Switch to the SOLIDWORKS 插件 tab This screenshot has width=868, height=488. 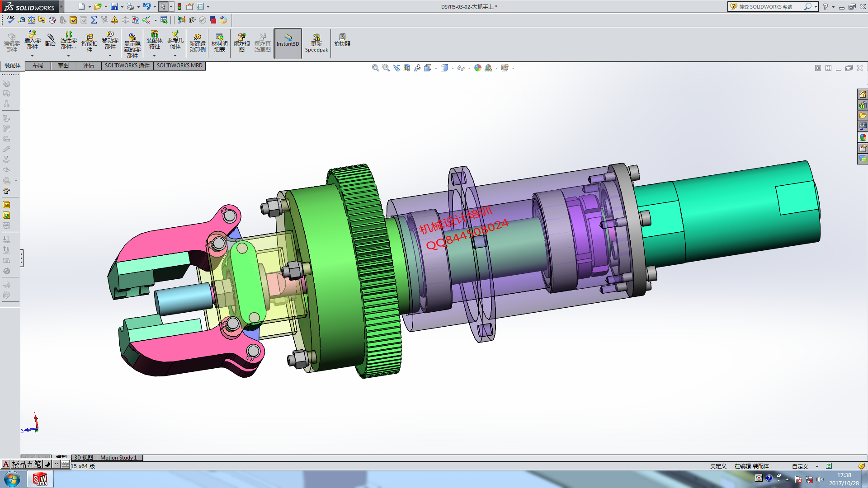pyautogui.click(x=127, y=66)
